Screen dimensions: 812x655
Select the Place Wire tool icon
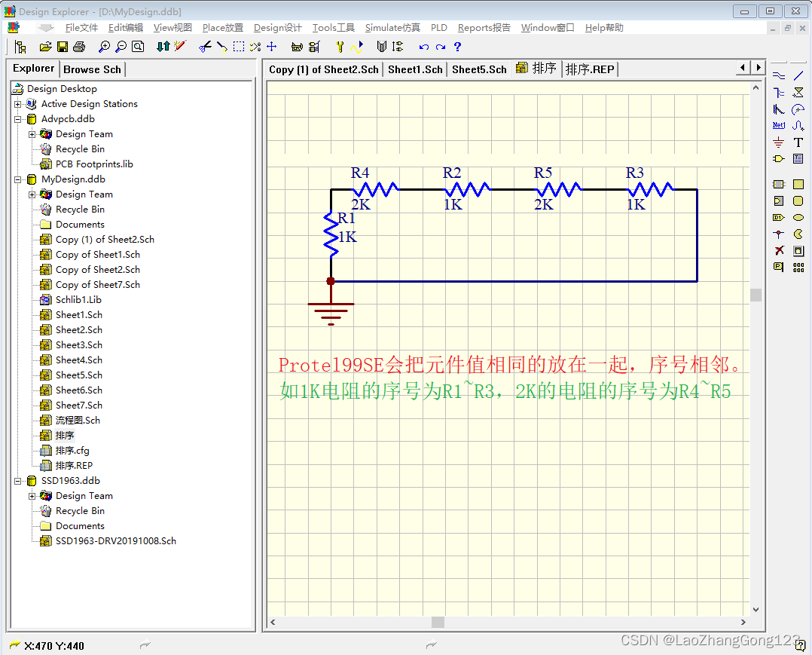click(x=778, y=76)
